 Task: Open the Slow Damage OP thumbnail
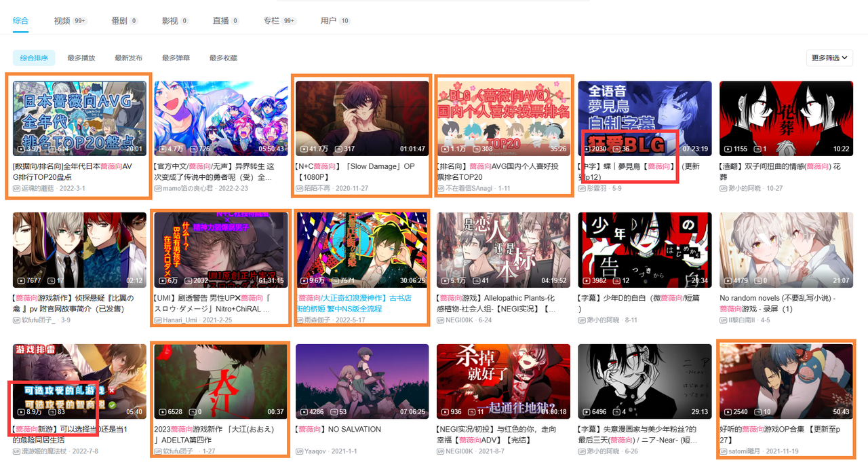pos(362,119)
